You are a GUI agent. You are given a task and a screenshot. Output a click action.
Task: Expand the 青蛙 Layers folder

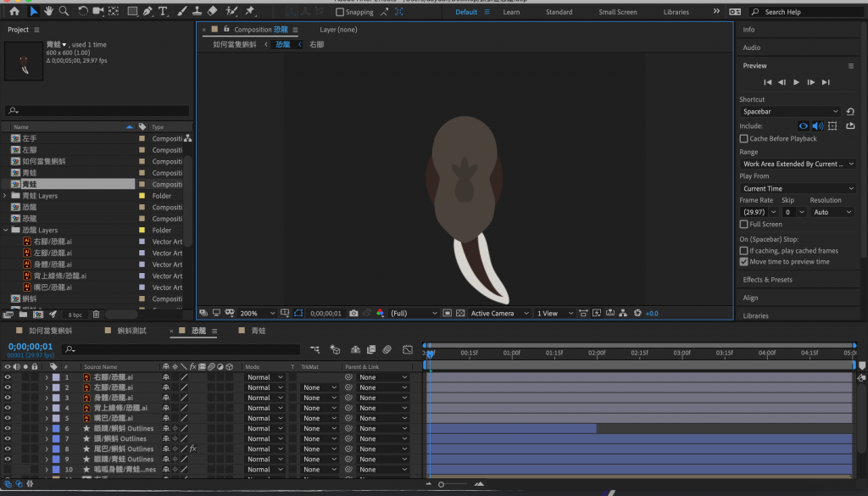pos(6,196)
